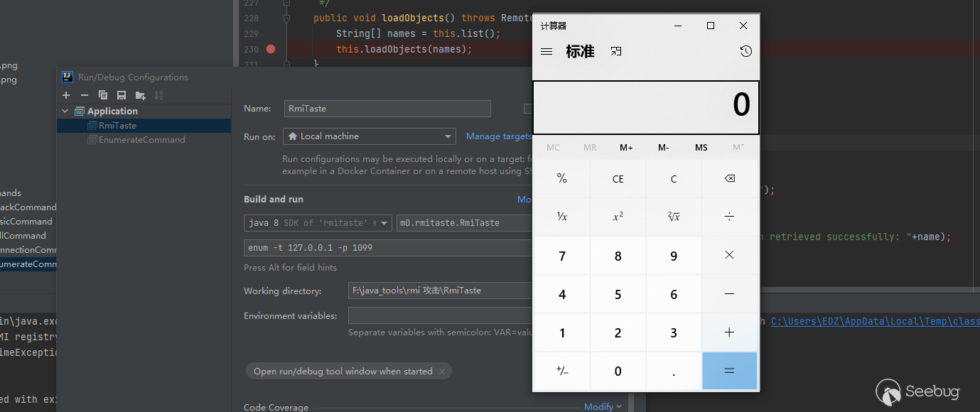980x412 pixels.
Task: Click the Manage targets link
Action: 498,136
